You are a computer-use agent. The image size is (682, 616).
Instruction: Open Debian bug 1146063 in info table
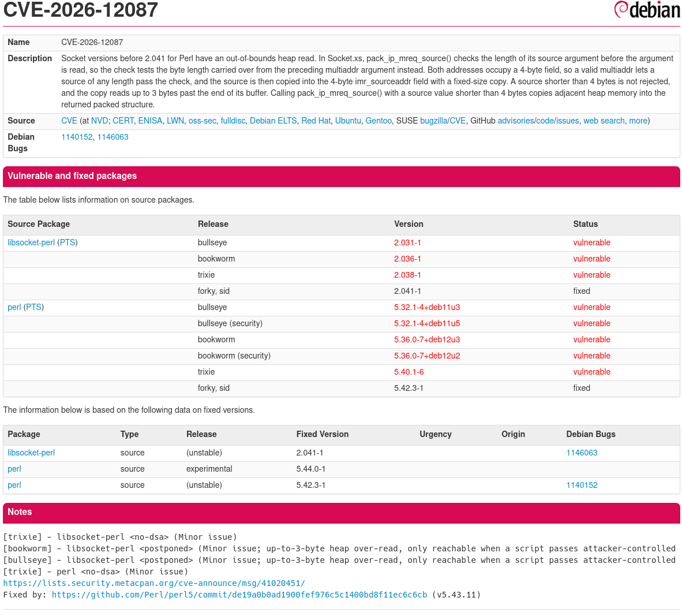point(113,137)
